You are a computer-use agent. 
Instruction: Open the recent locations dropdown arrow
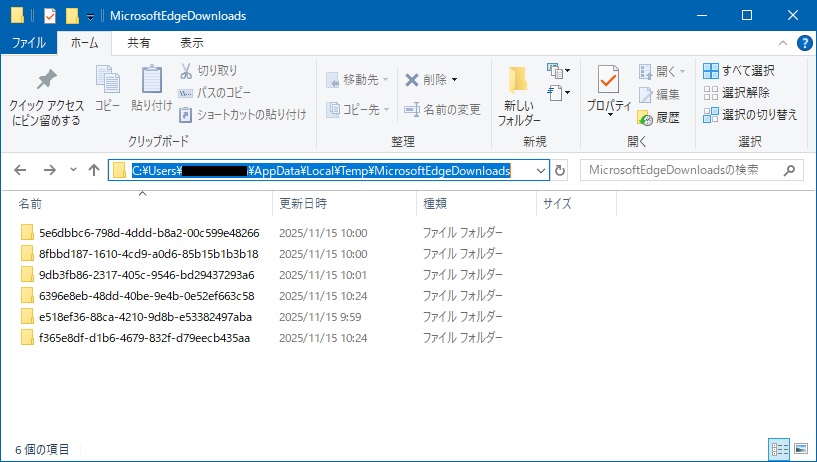tap(73, 170)
